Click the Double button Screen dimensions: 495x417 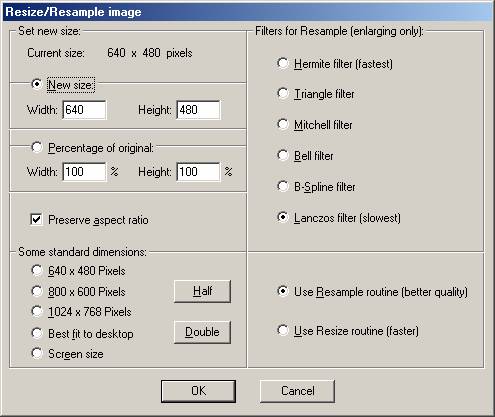click(202, 332)
